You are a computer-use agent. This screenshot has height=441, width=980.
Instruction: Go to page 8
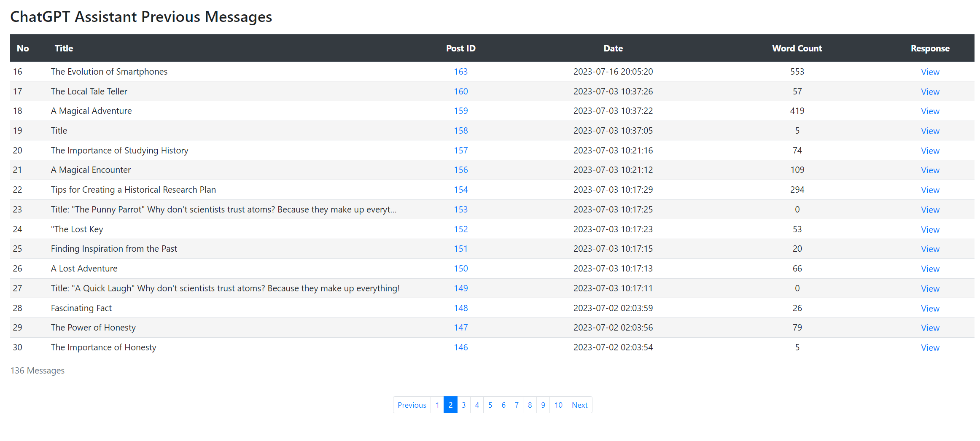[x=530, y=405]
